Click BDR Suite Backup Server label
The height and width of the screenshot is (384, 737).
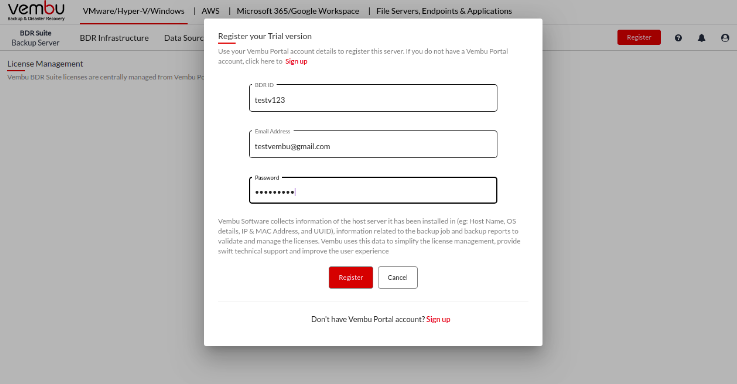tap(35, 38)
